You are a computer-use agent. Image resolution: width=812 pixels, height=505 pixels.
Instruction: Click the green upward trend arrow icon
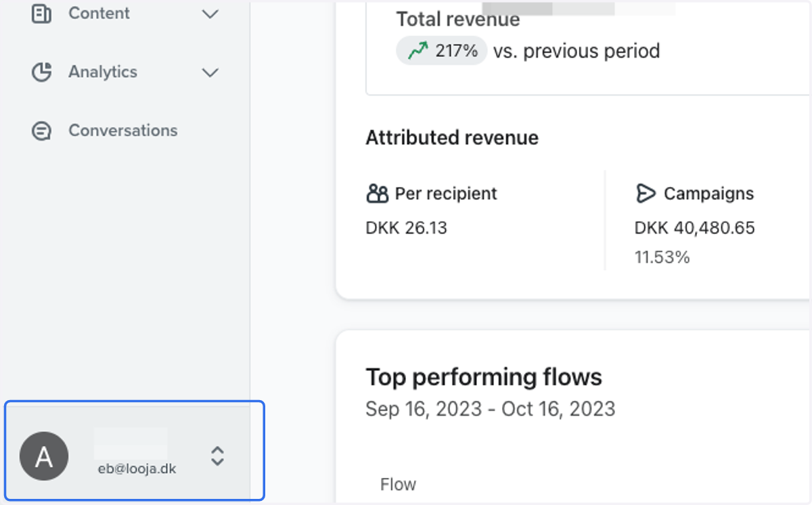418,51
